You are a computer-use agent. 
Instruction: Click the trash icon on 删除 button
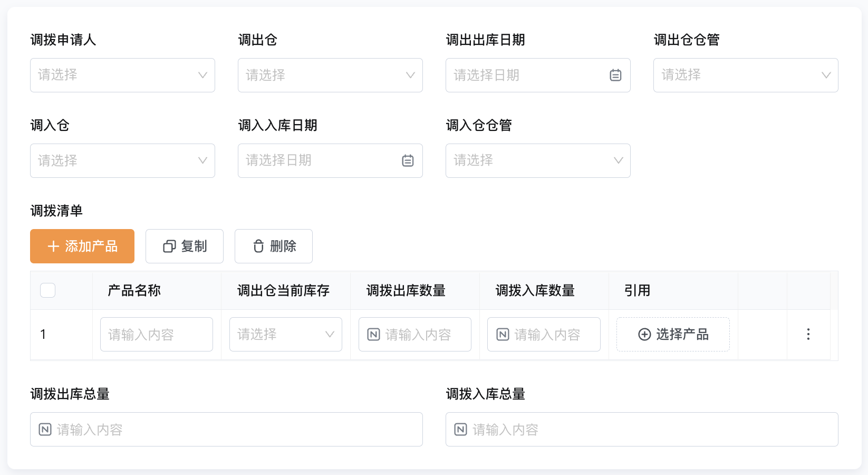pos(258,246)
